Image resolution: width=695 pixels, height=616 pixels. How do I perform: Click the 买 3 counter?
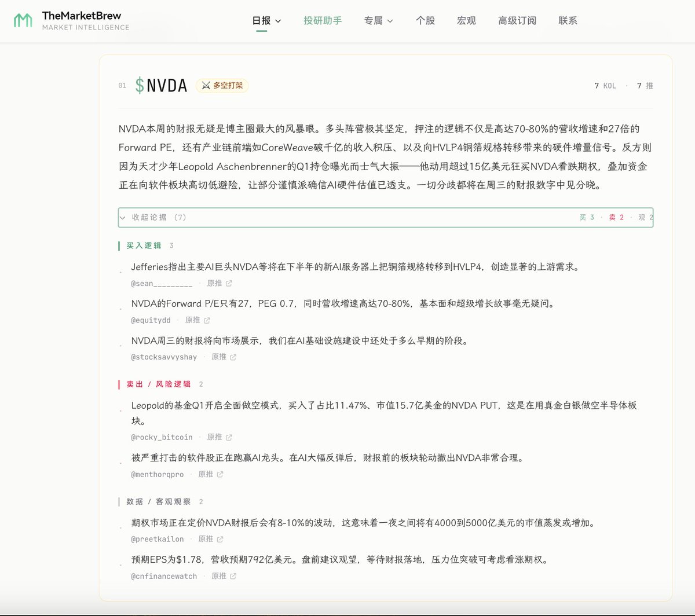pyautogui.click(x=587, y=217)
